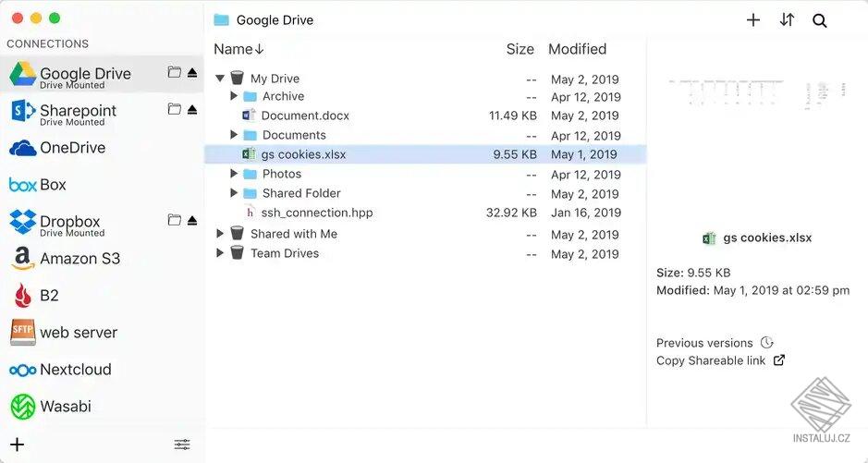The height and width of the screenshot is (463, 868).
Task: Click the eject icon next to Google Drive
Action: pyautogui.click(x=192, y=72)
